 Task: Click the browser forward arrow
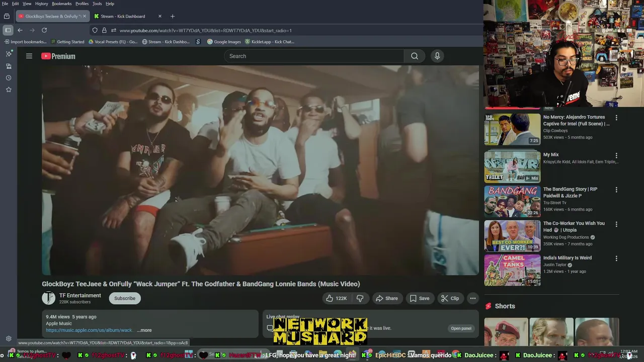pyautogui.click(x=32, y=30)
